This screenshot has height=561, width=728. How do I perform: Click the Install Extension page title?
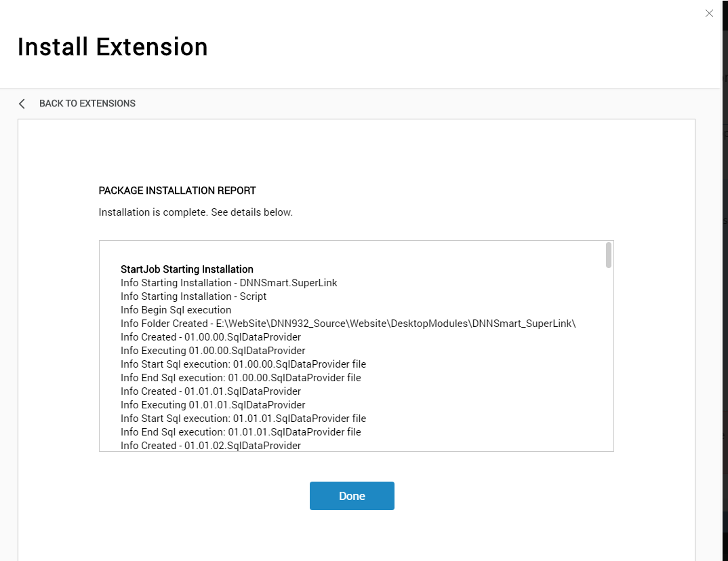(x=113, y=47)
